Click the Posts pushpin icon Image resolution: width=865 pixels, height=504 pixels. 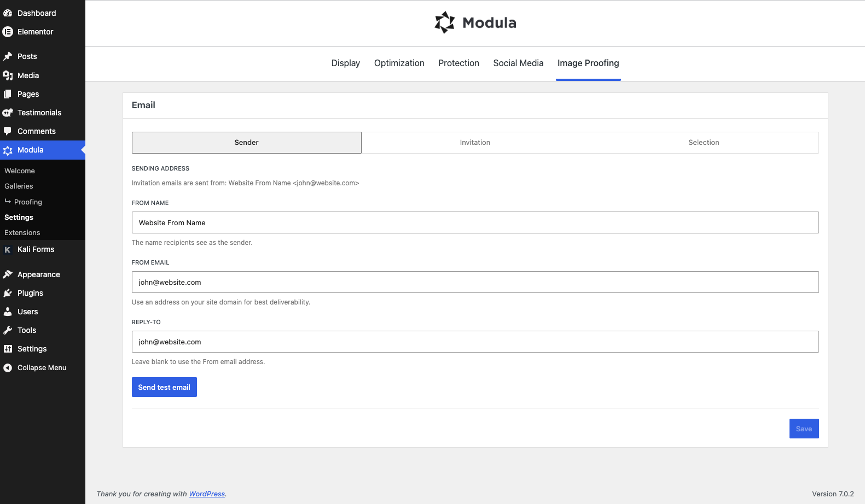8,56
